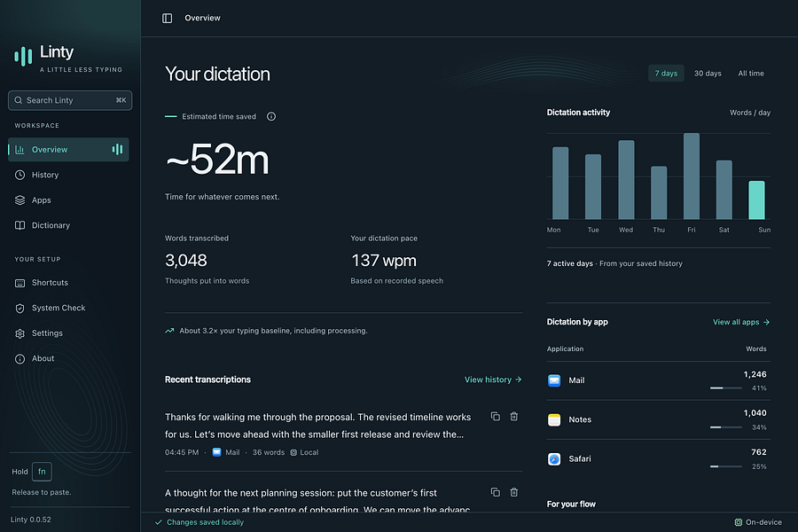
Task: Click the Settings gear icon
Action: click(x=20, y=333)
